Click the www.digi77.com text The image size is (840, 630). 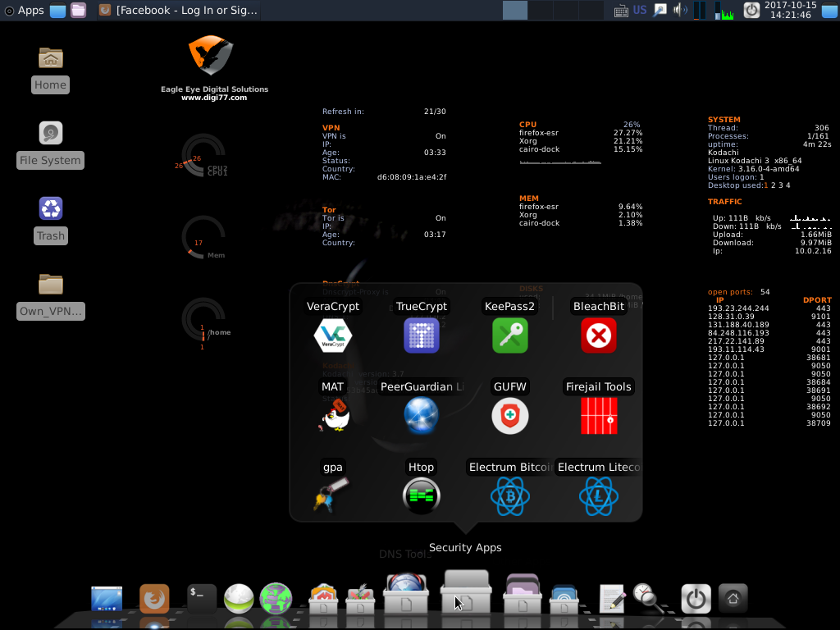[x=214, y=98]
